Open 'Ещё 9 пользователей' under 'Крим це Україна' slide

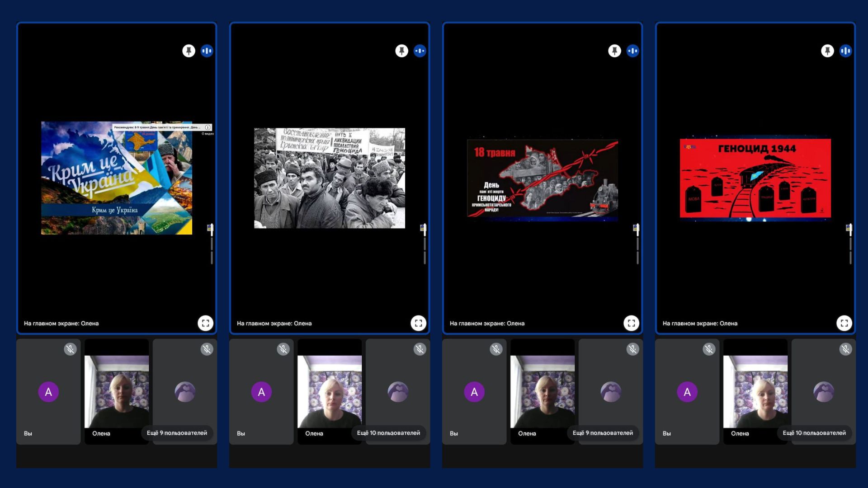tap(177, 433)
